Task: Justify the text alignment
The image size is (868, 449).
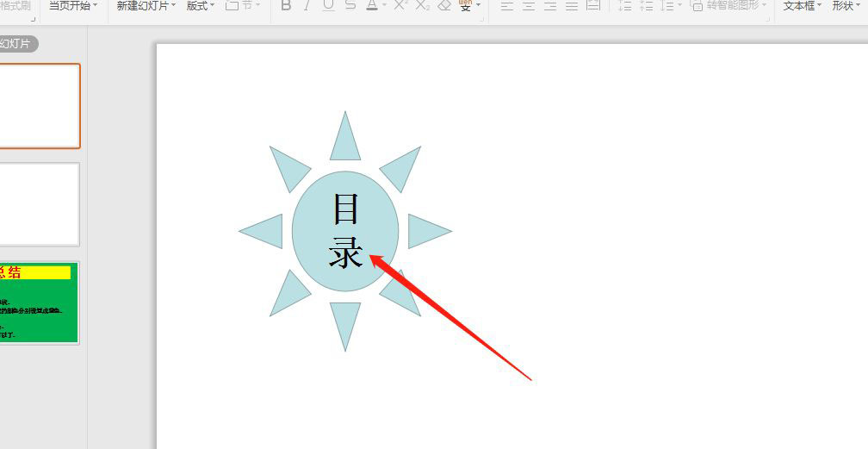Action: 572,5
